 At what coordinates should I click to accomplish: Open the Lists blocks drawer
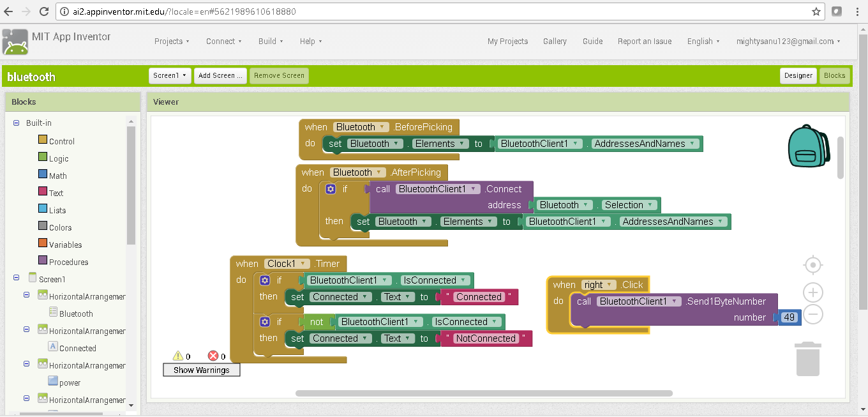52,210
